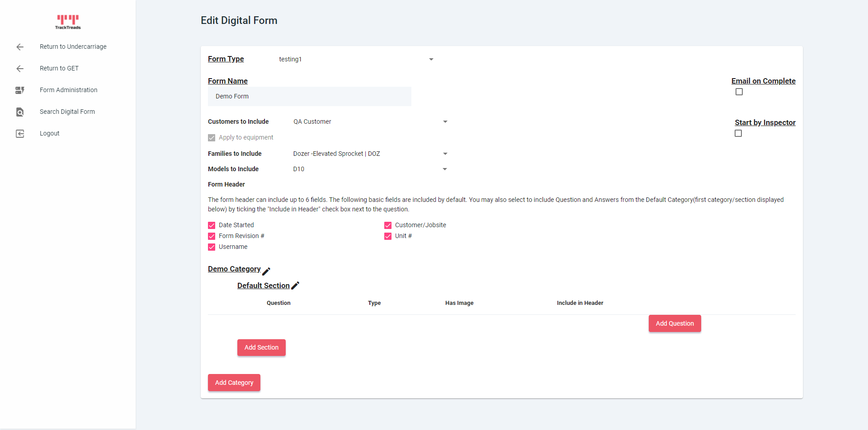Click the edit pencil next to Default Section

pos(296,285)
